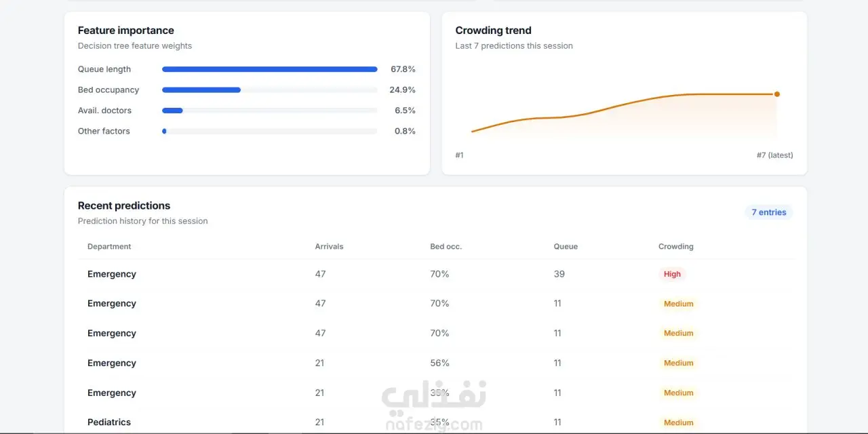Viewport: 868px width, 434px height.
Task: Click the latest point on crowding trend
Action: coord(777,94)
